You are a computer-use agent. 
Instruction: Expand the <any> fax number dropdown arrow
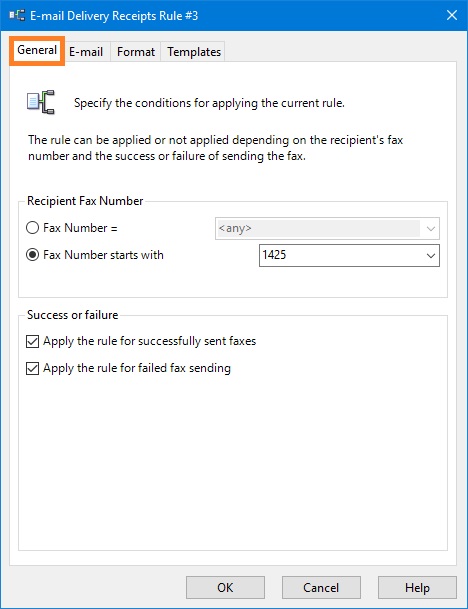(x=430, y=228)
